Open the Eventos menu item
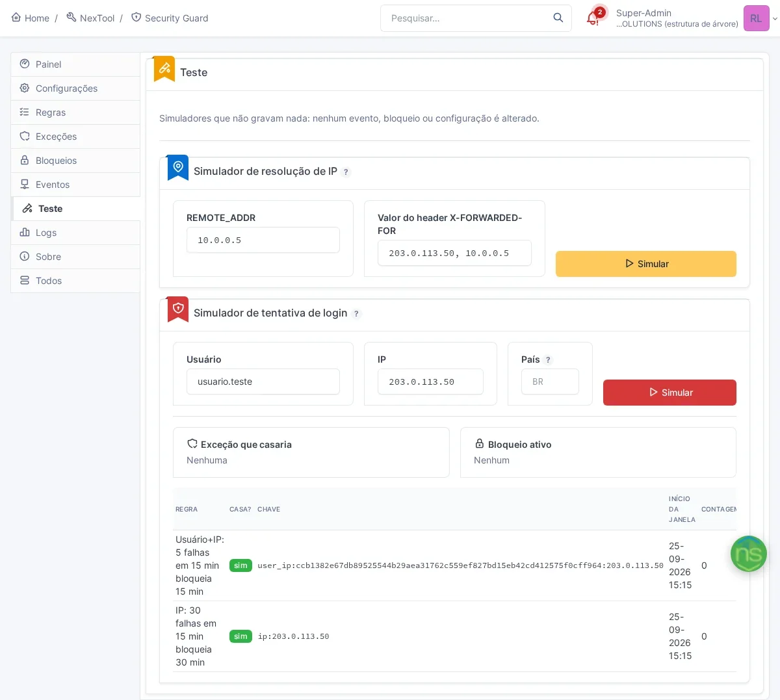 (75, 185)
